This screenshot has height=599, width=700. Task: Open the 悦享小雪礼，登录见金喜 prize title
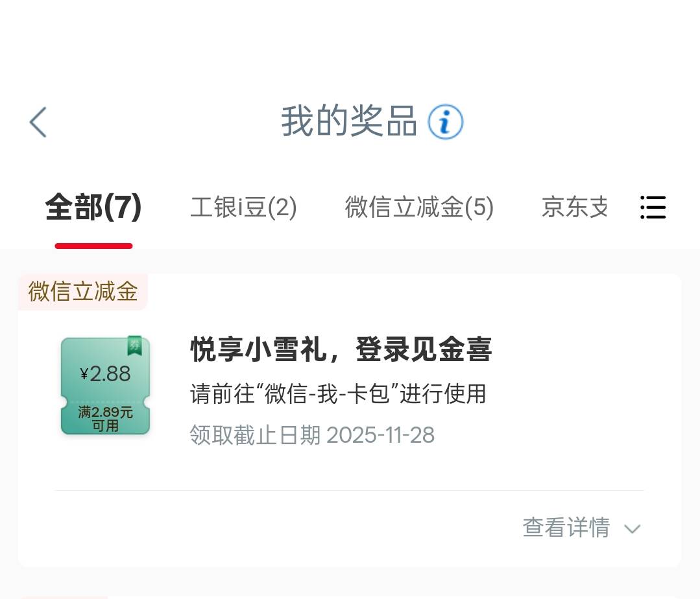coord(341,350)
